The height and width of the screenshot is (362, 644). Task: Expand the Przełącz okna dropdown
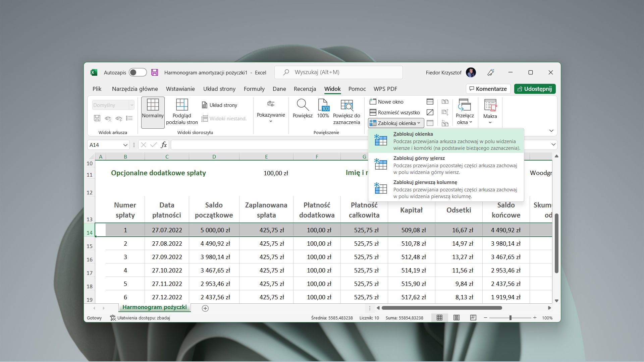[x=465, y=112]
